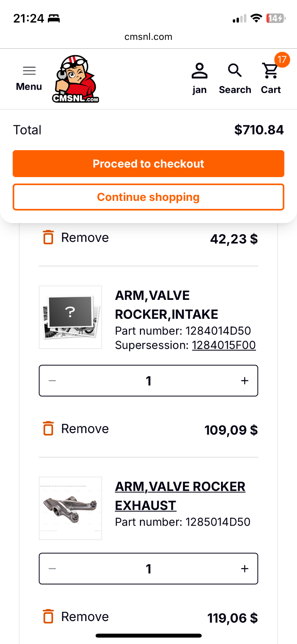This screenshot has height=644, width=297.
Task: Click trash icon beside 42,23 $ price
Action: coord(48,237)
